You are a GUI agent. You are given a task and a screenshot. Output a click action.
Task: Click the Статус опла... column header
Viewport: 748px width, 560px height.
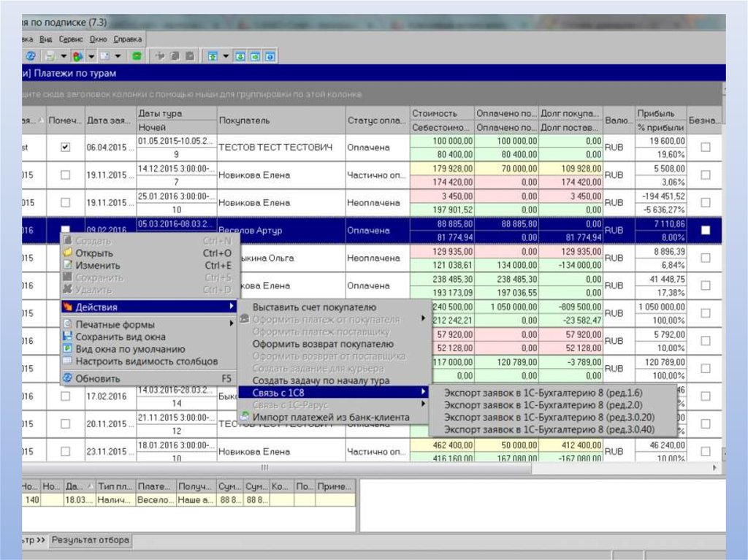[x=378, y=120]
